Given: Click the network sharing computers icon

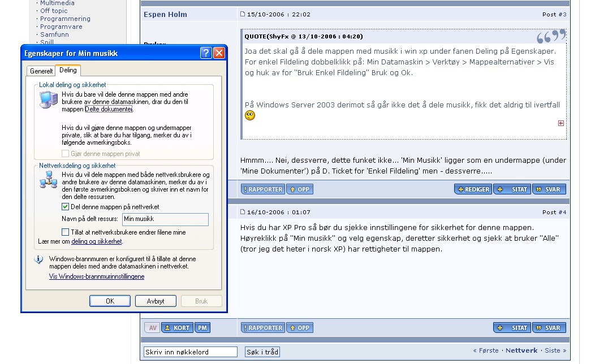Looking at the screenshot, I should point(48,180).
